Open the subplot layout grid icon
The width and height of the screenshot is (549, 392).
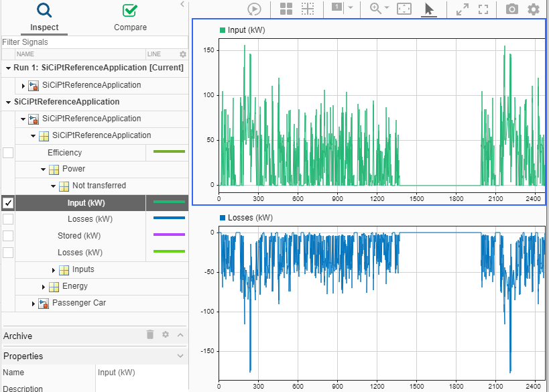(286, 9)
